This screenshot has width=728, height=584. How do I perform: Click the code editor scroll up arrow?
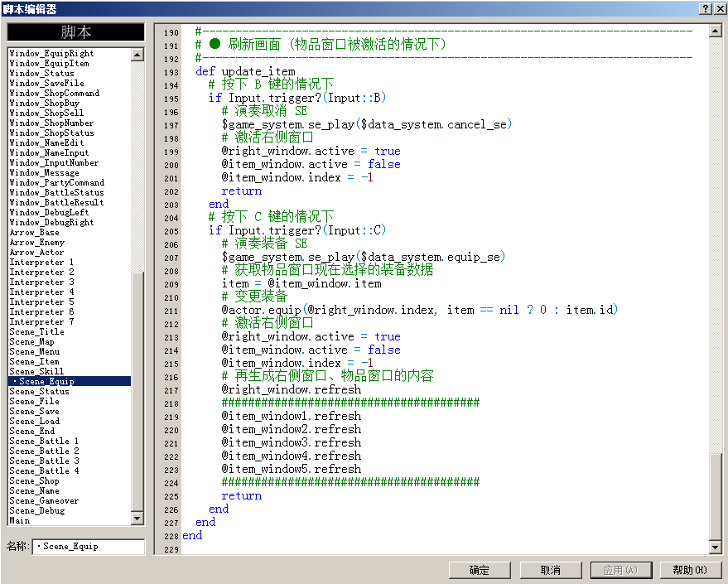tap(716, 31)
